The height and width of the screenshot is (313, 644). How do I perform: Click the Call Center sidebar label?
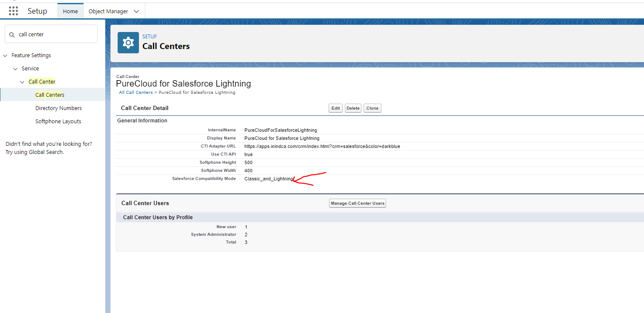click(x=42, y=81)
